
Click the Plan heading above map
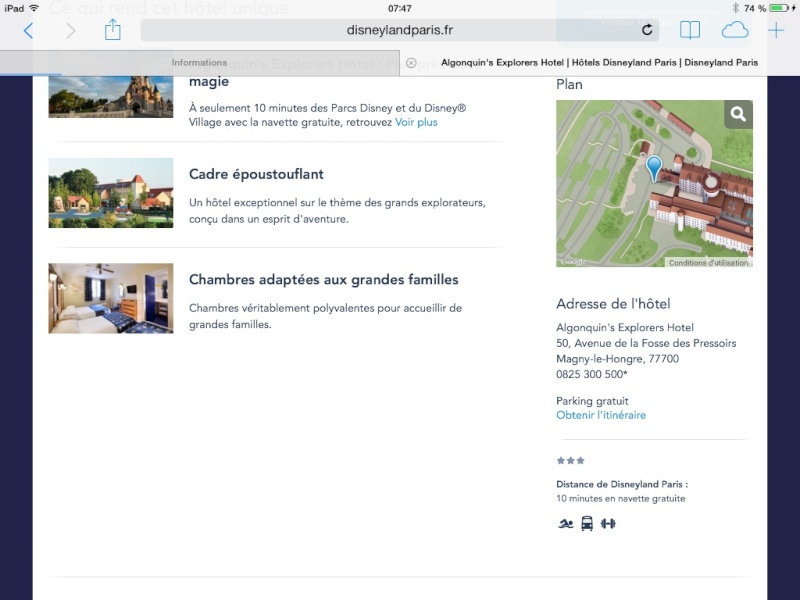569,84
